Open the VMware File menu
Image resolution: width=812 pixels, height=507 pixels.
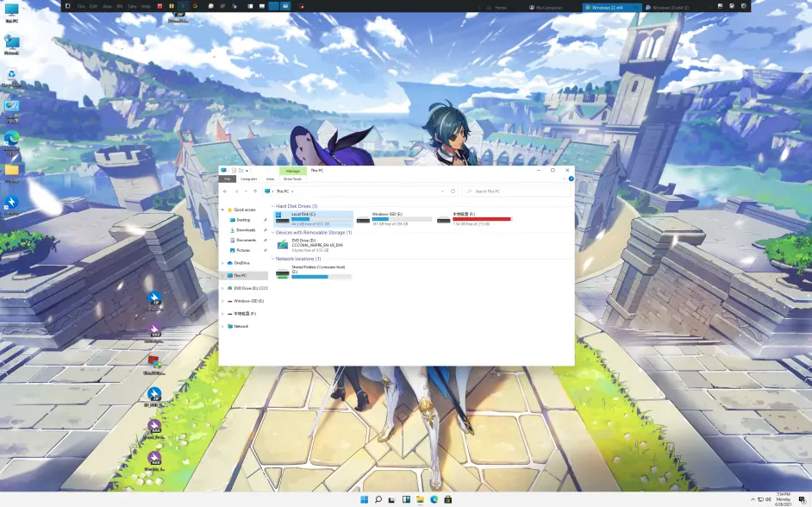click(81, 6)
